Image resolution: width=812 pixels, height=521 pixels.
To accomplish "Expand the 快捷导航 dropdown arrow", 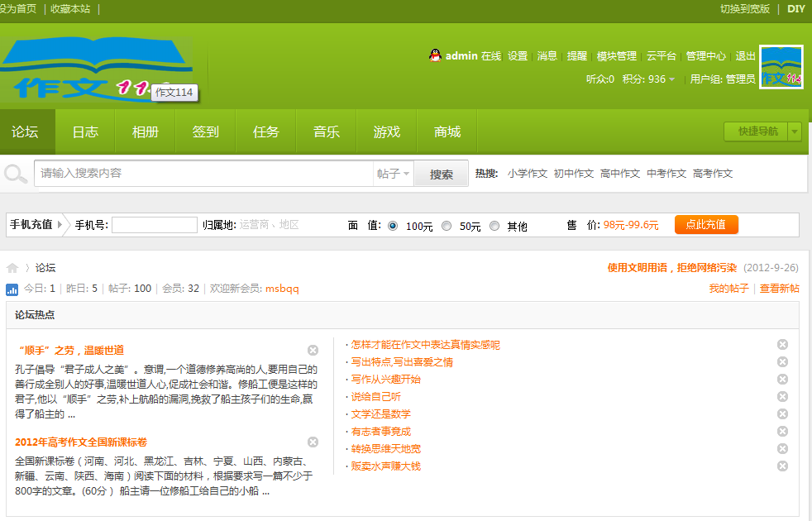I will tap(795, 131).
